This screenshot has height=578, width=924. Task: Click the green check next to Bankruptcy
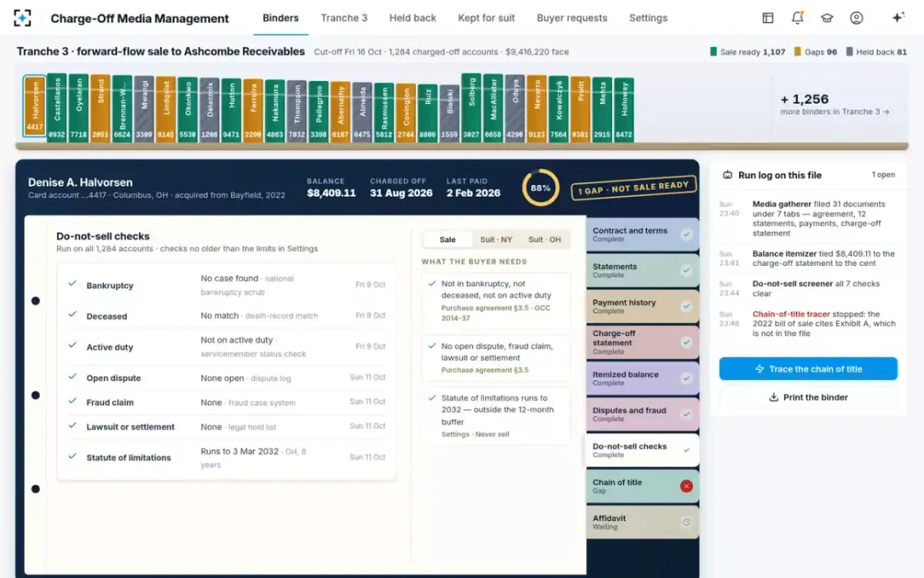(72, 284)
